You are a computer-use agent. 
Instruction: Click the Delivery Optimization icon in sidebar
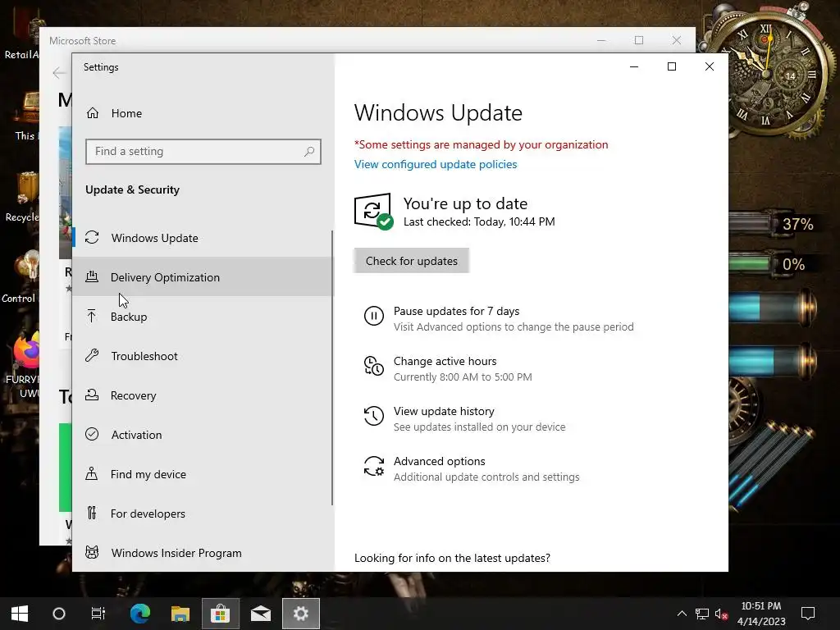coord(92,277)
